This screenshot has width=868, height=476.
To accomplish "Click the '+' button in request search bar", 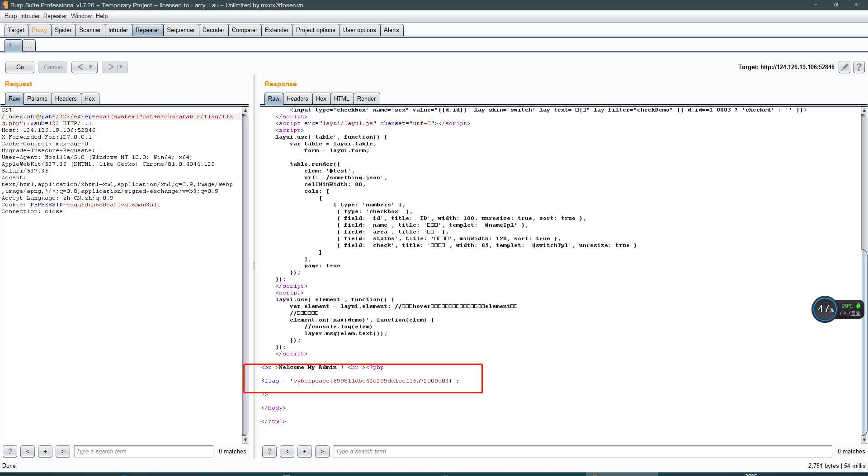I will click(x=45, y=451).
